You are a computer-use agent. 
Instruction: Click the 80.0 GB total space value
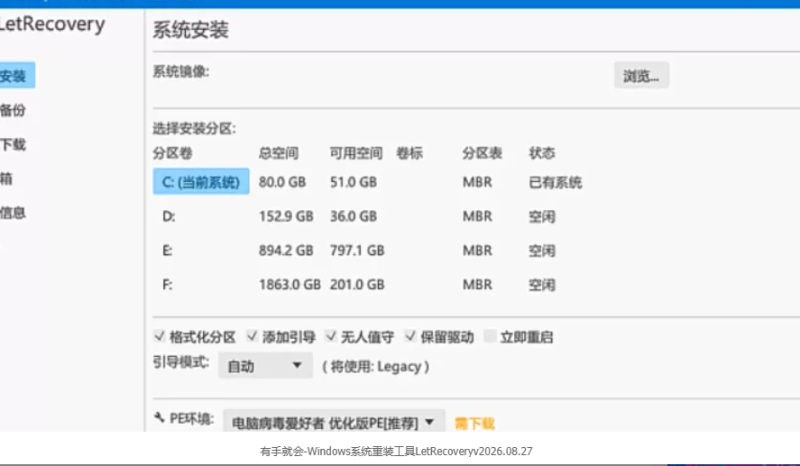pos(282,182)
